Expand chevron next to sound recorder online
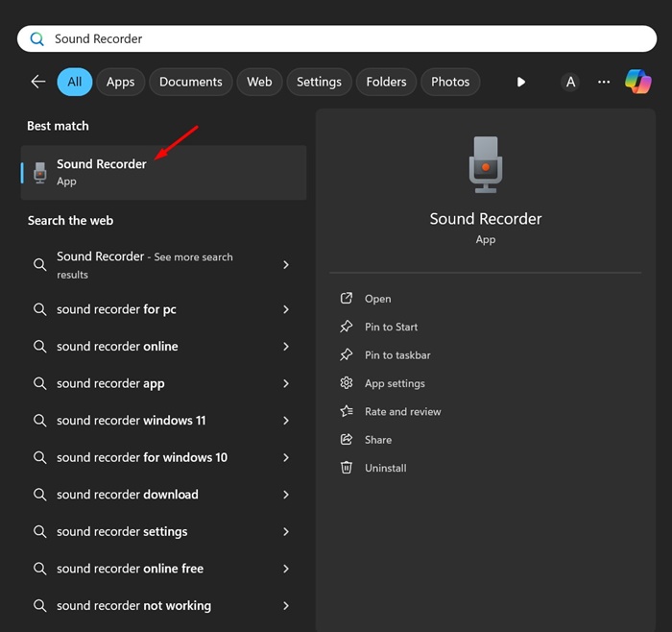This screenshot has width=672, height=632. tap(286, 346)
